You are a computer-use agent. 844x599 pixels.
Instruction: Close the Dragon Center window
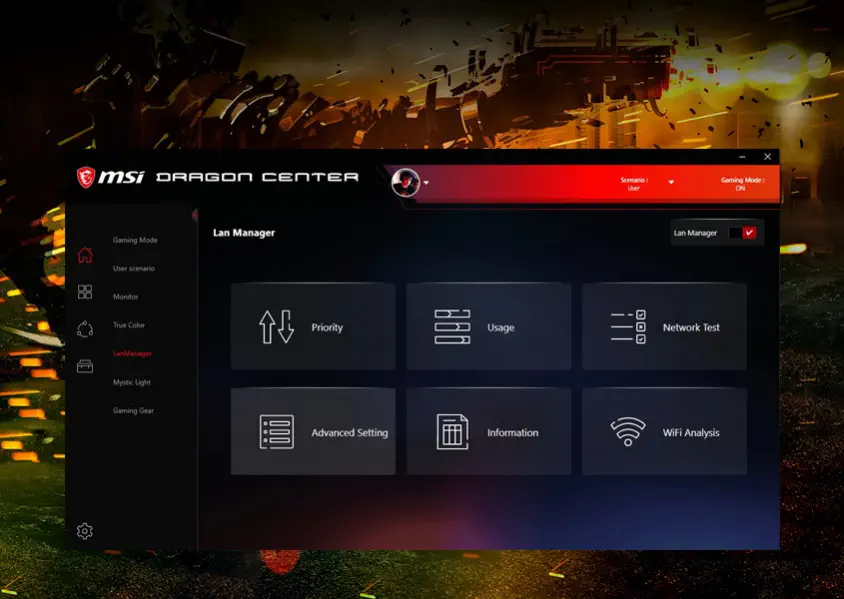tap(768, 157)
